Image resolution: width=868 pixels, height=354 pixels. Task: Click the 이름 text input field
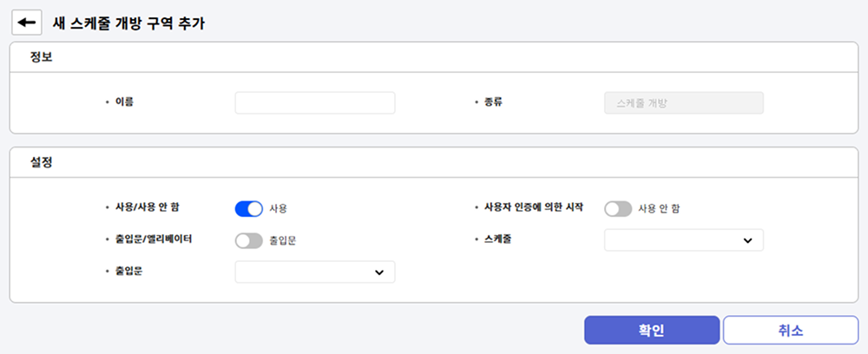[314, 102]
